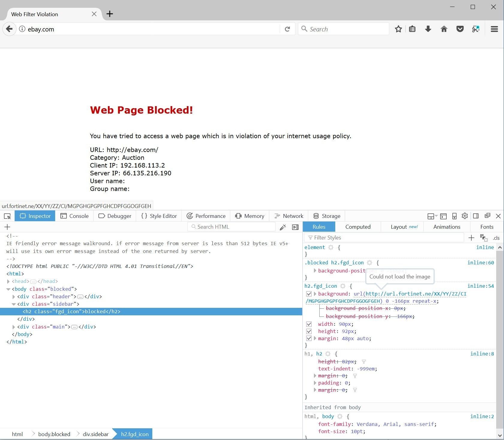Image resolution: width=504 pixels, height=440 pixels.
Task: Show site information icon beside ebay.com
Action: pyautogui.click(x=22, y=29)
